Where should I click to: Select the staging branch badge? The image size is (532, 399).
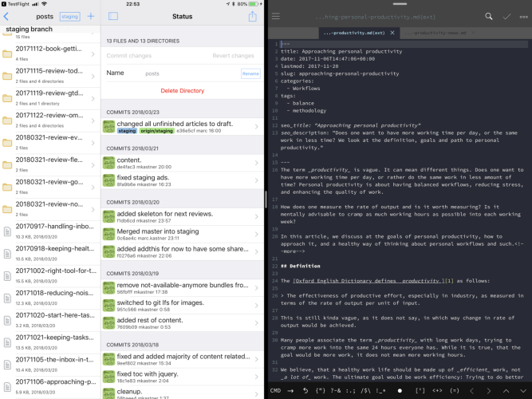(x=69, y=16)
